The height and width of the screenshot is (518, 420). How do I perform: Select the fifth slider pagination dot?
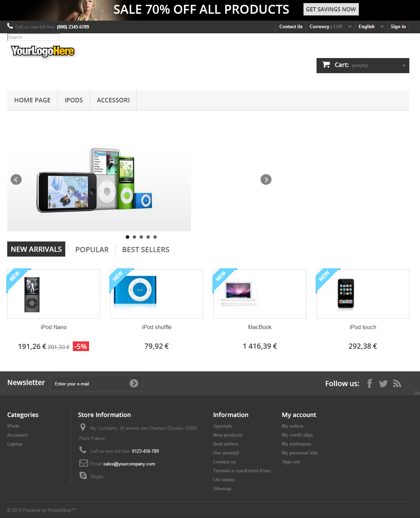(x=155, y=237)
